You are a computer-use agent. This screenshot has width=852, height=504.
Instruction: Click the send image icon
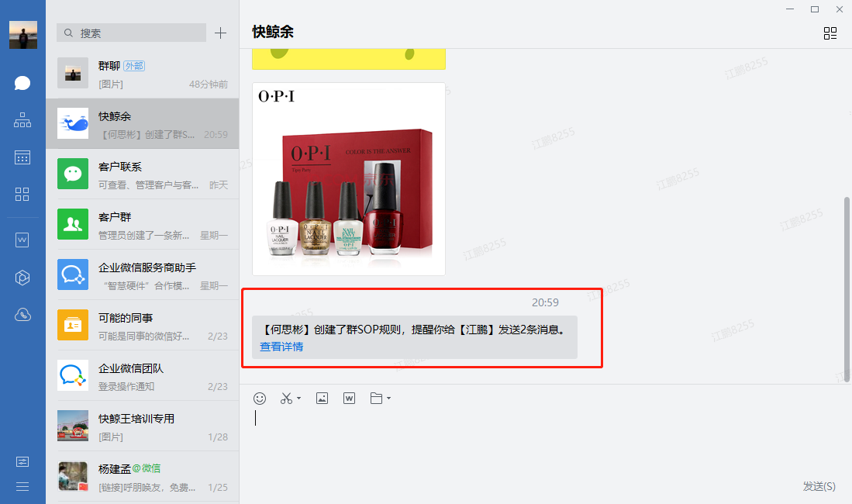tap(323, 399)
